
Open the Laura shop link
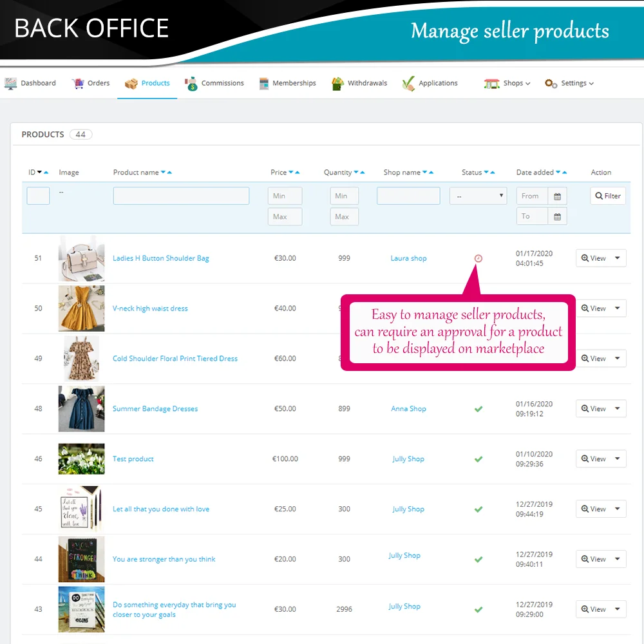tap(408, 258)
